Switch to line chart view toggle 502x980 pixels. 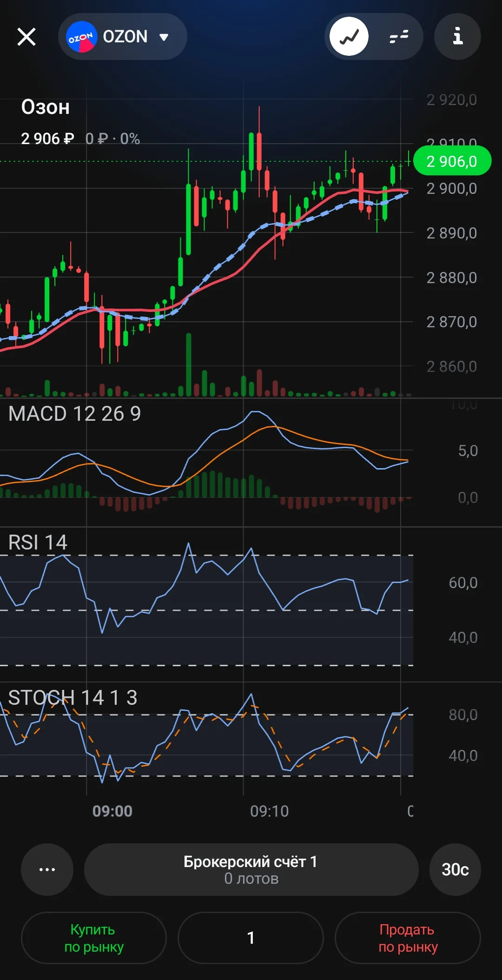(349, 36)
